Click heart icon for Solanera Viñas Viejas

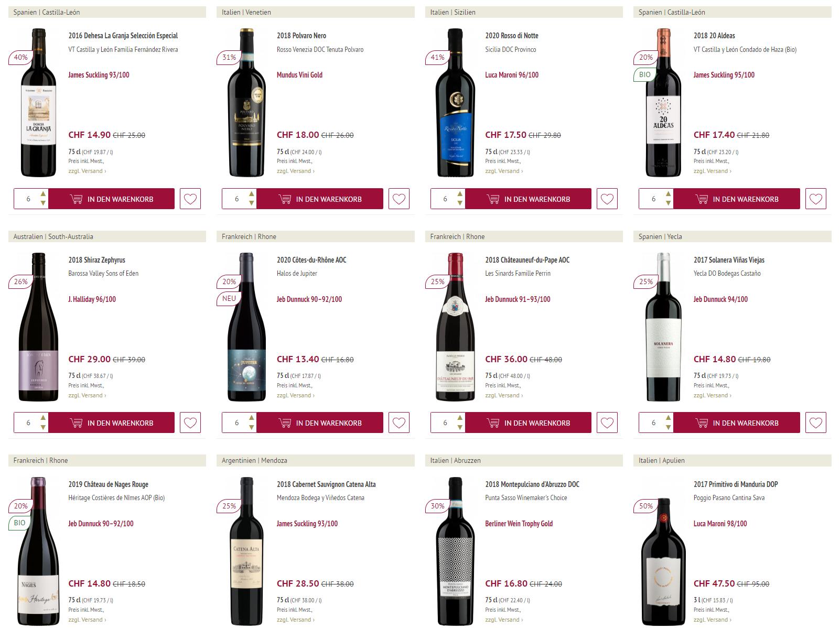(x=816, y=423)
